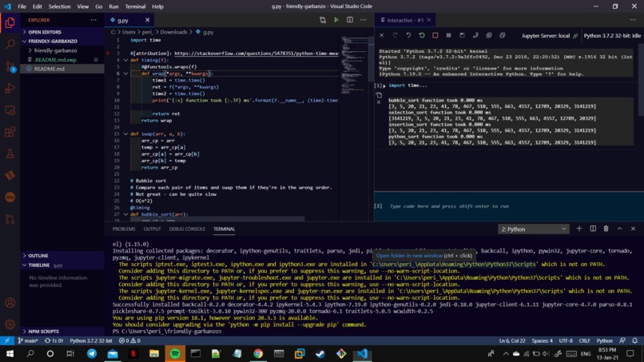The image size is (644, 362).
Task: Expand all cells in Interactive window
Action: pyautogui.click(x=489, y=35)
